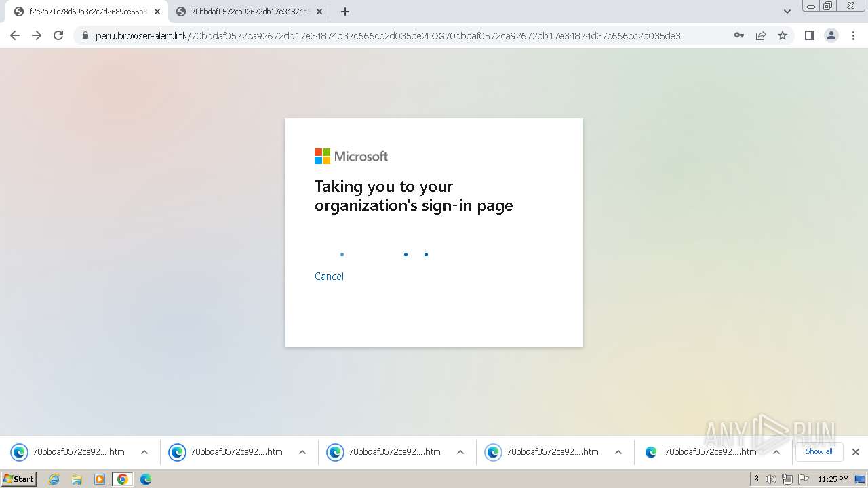
Task: Open Action Center flag icon
Action: pyautogui.click(x=804, y=479)
